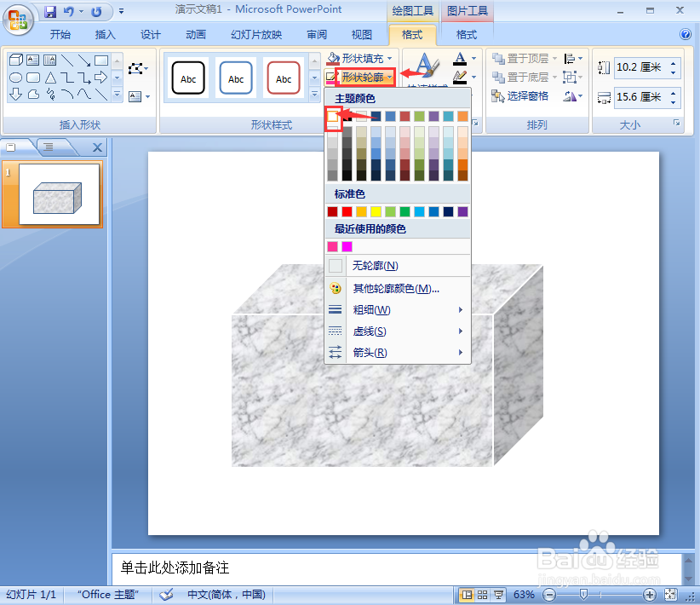Open the Arrows submenu
The height and width of the screenshot is (605, 700).
(398, 353)
